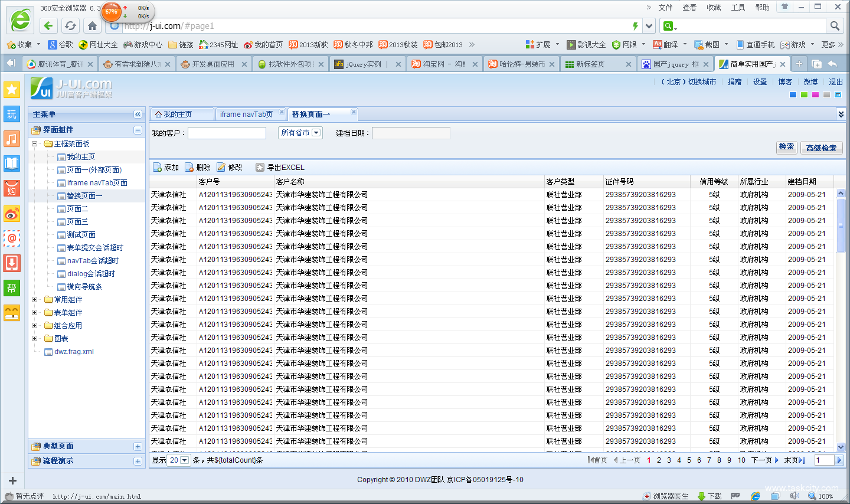This screenshot has height=504, width=850.
Task: Sort by 客户名称 column header
Action: pos(408,182)
